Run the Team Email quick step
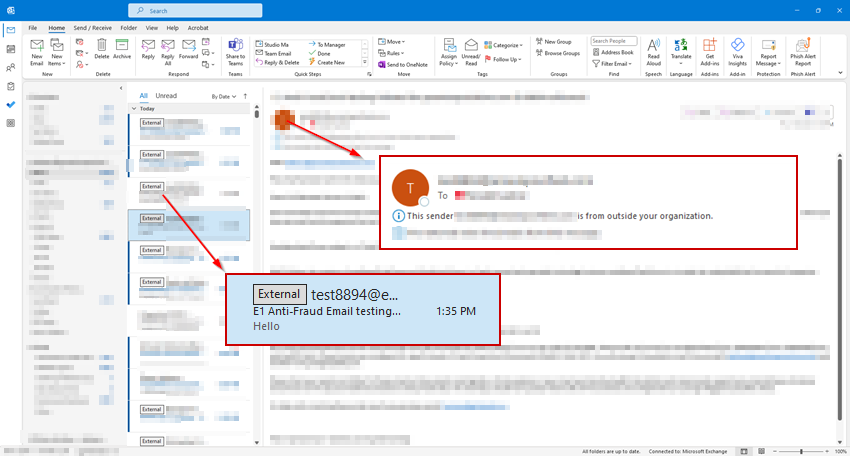850x456 pixels. [274, 53]
